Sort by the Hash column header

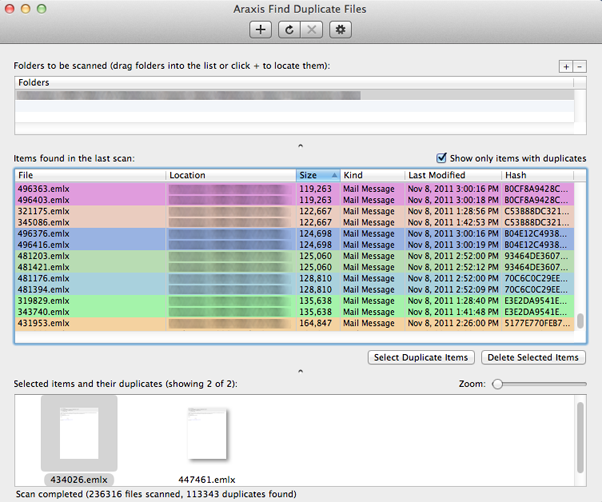click(538, 175)
